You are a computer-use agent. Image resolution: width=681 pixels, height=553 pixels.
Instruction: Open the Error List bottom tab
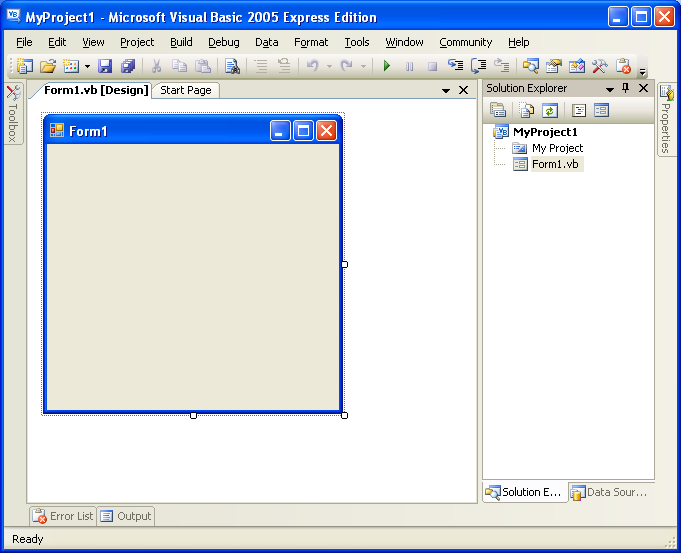(x=63, y=516)
